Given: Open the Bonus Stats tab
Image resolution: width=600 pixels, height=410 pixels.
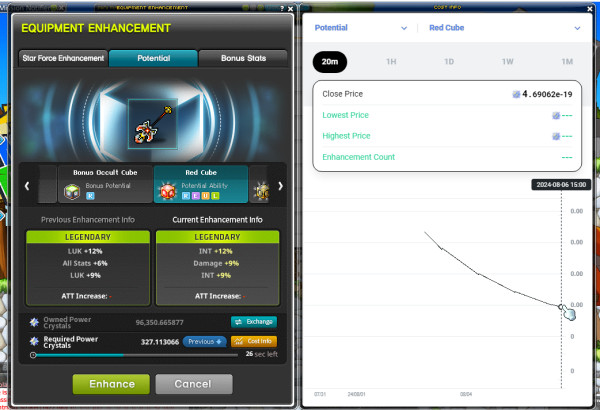Looking at the screenshot, I should click(243, 58).
